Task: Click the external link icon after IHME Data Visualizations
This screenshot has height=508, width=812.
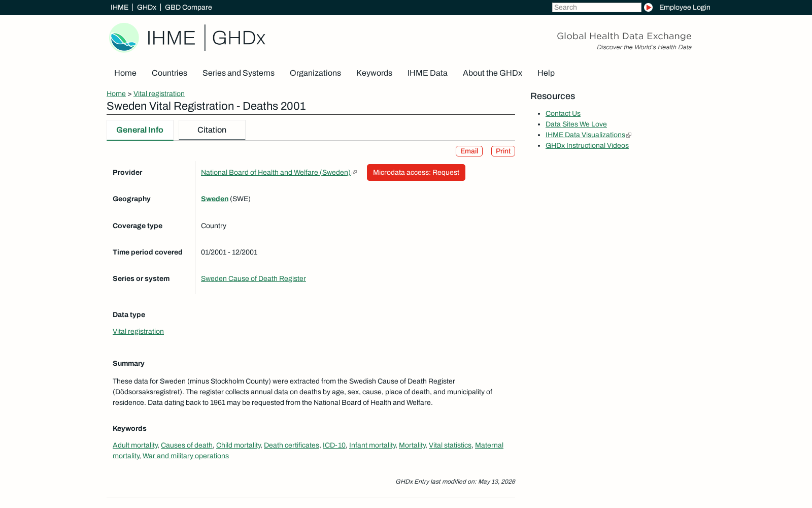Action: click(x=629, y=135)
